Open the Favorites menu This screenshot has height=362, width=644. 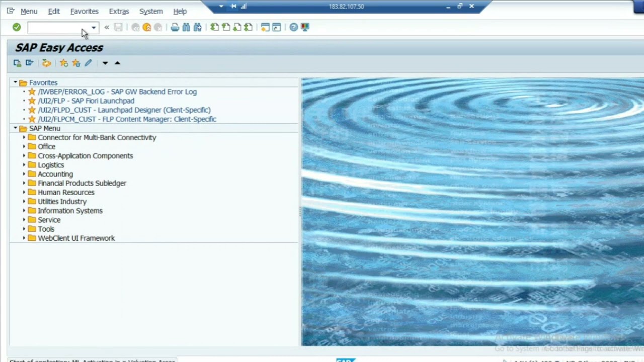[x=85, y=11]
